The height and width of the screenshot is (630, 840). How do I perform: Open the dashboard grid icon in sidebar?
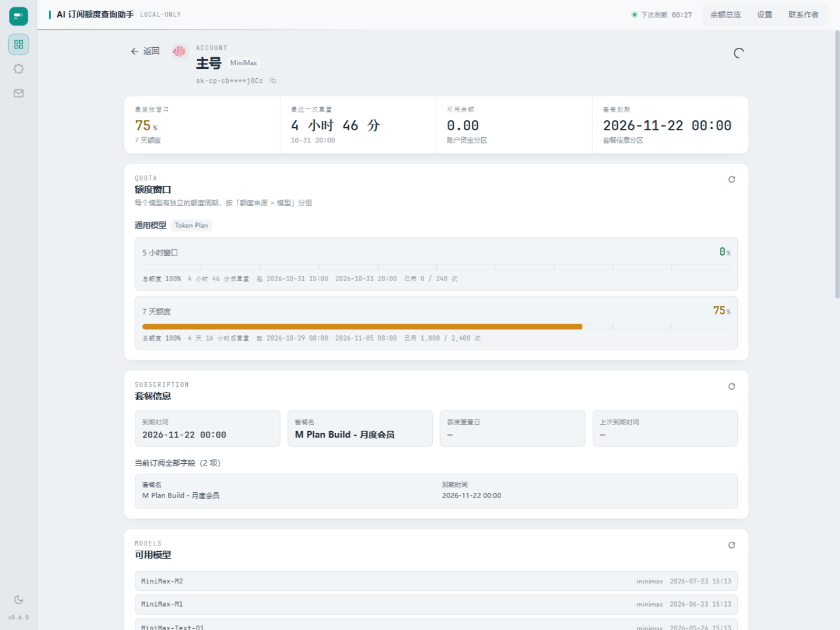19,44
